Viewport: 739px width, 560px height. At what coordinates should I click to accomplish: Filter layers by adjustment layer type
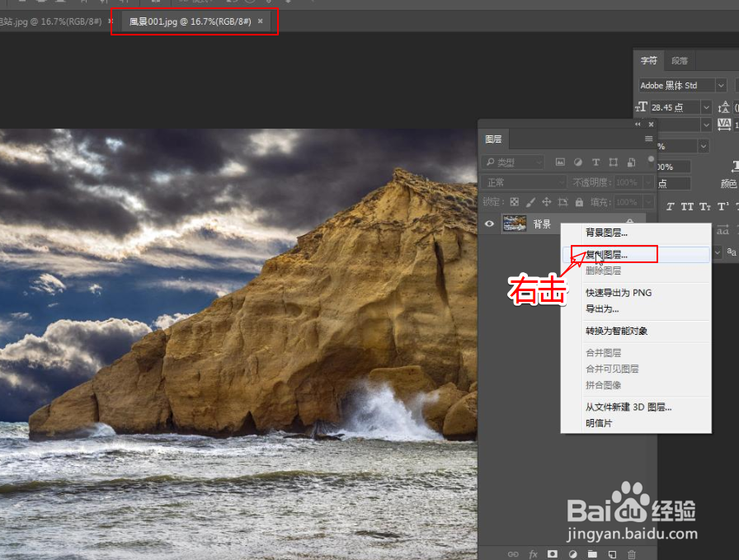point(578,162)
